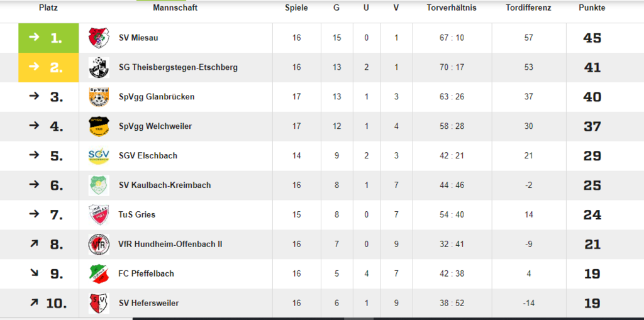The height and width of the screenshot is (320, 644).
Task: Click the SV Hefersweiler team crest
Action: click(x=99, y=303)
